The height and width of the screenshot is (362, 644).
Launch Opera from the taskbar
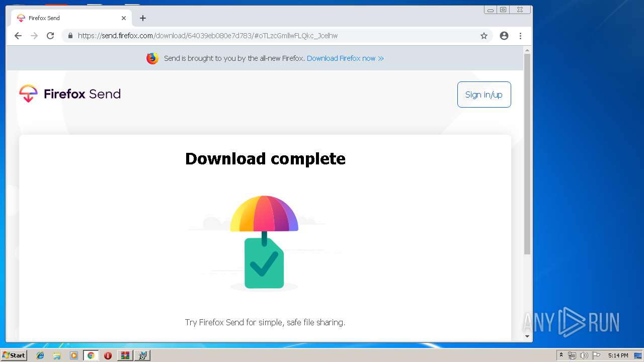(108, 355)
